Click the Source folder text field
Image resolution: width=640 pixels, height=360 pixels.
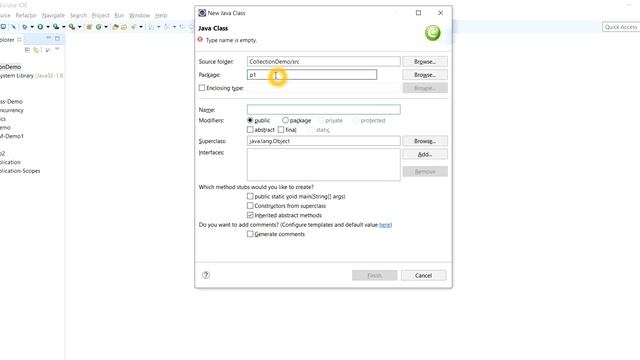pos(324,61)
